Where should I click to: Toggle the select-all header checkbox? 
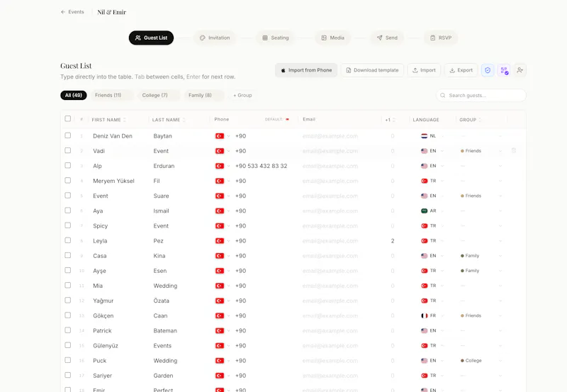coord(67,118)
